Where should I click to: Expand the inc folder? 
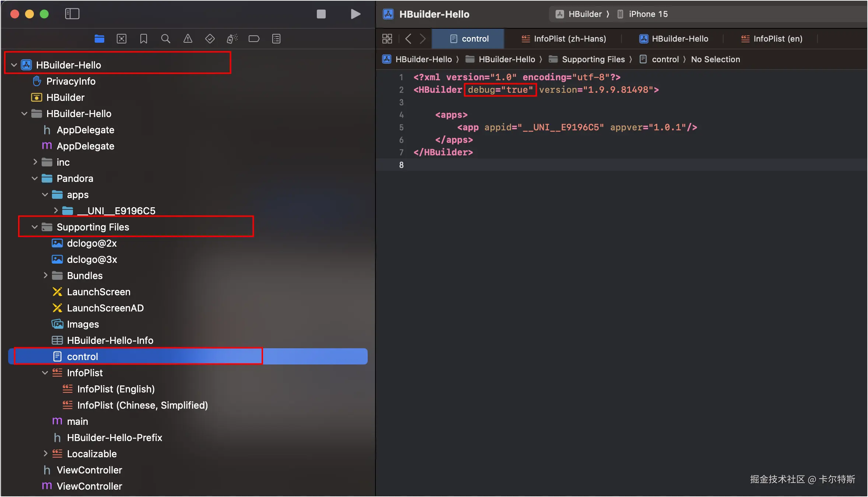point(35,162)
